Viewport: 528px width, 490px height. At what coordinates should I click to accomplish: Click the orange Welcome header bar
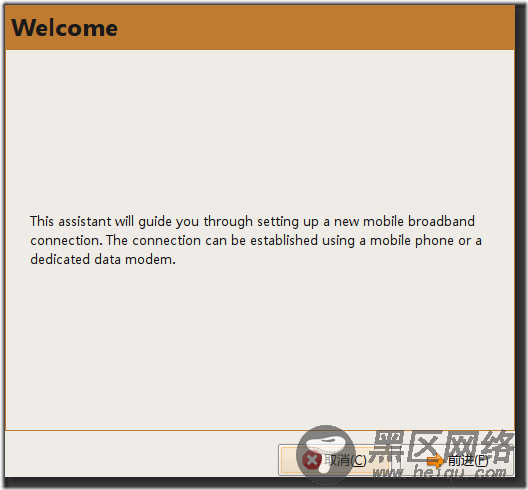click(x=260, y=28)
